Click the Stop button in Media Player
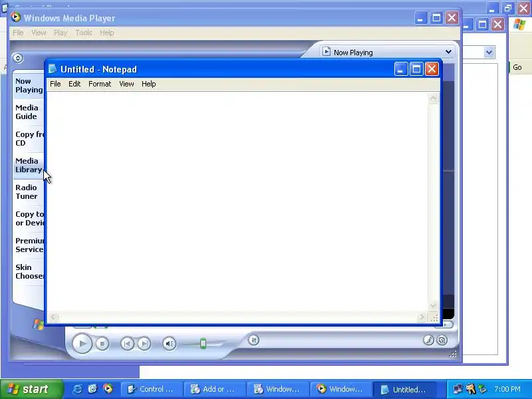The height and width of the screenshot is (399, 532). tap(102, 344)
